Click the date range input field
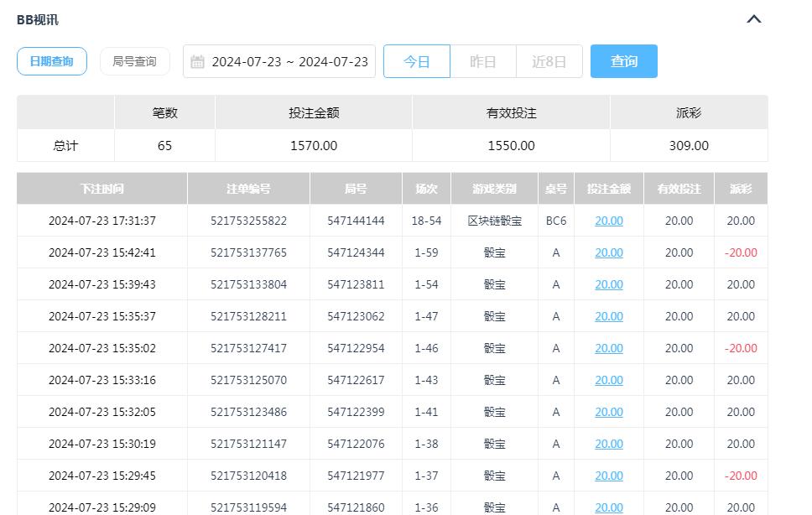This screenshot has height=515, width=812. point(285,60)
